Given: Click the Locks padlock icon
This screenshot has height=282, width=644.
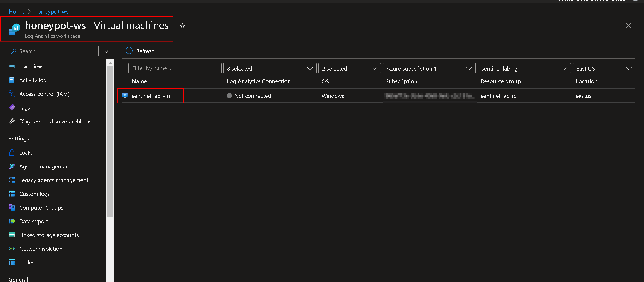Looking at the screenshot, I should click(12, 153).
